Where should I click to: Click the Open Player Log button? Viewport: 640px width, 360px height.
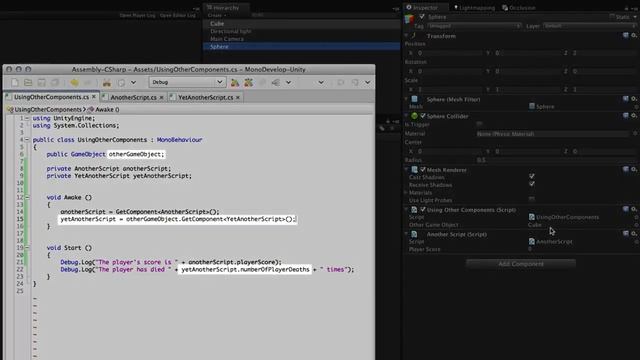(137, 15)
